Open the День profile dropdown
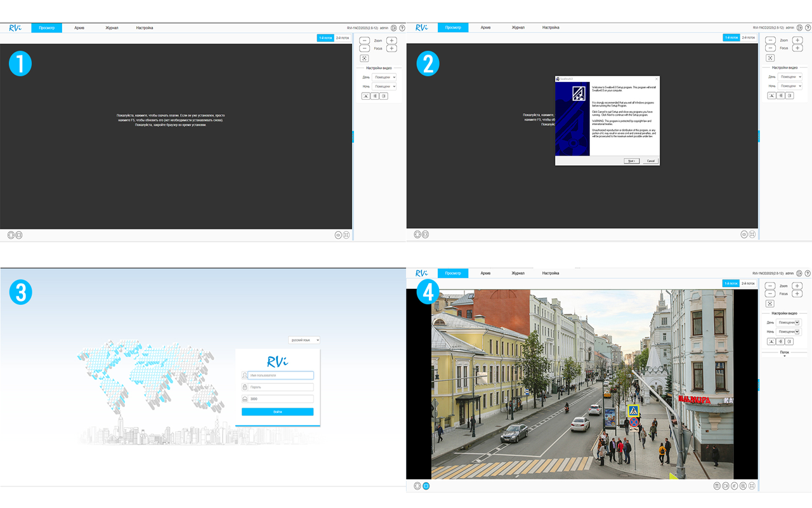The width and height of the screenshot is (812, 508). (x=788, y=322)
